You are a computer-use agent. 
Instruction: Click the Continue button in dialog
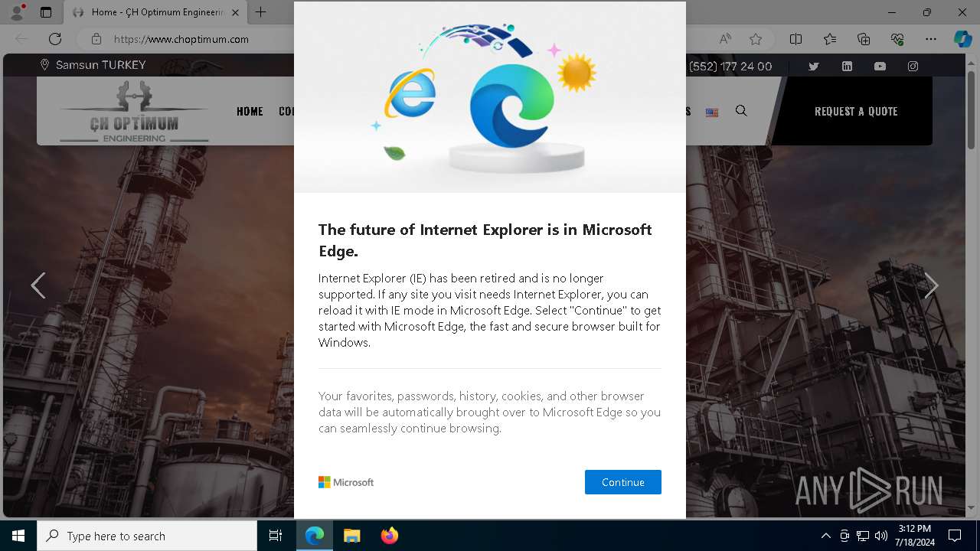coord(622,482)
